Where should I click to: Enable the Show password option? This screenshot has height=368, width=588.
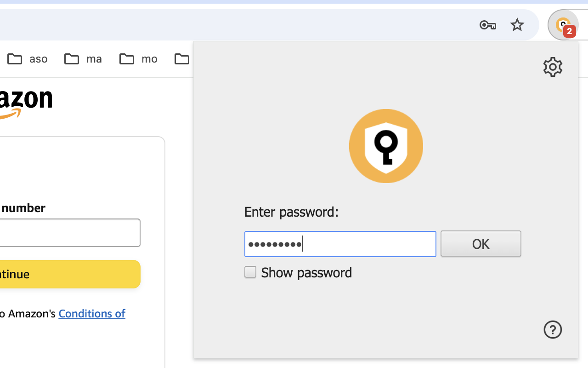(x=250, y=272)
